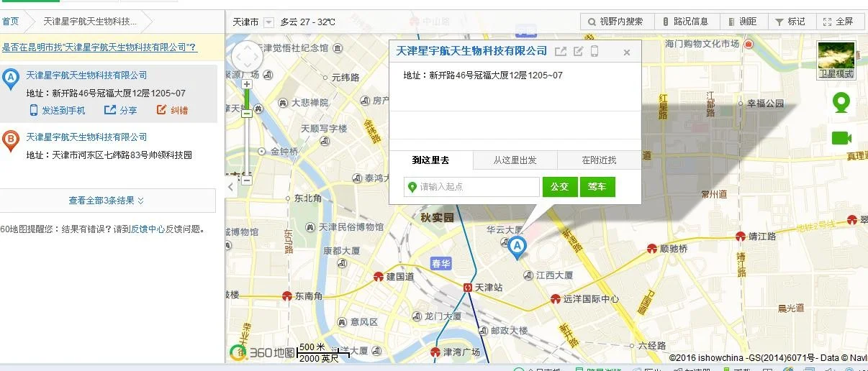Select the 测距 measure distance tool
Screen dimensions: 868x371
pos(743,22)
